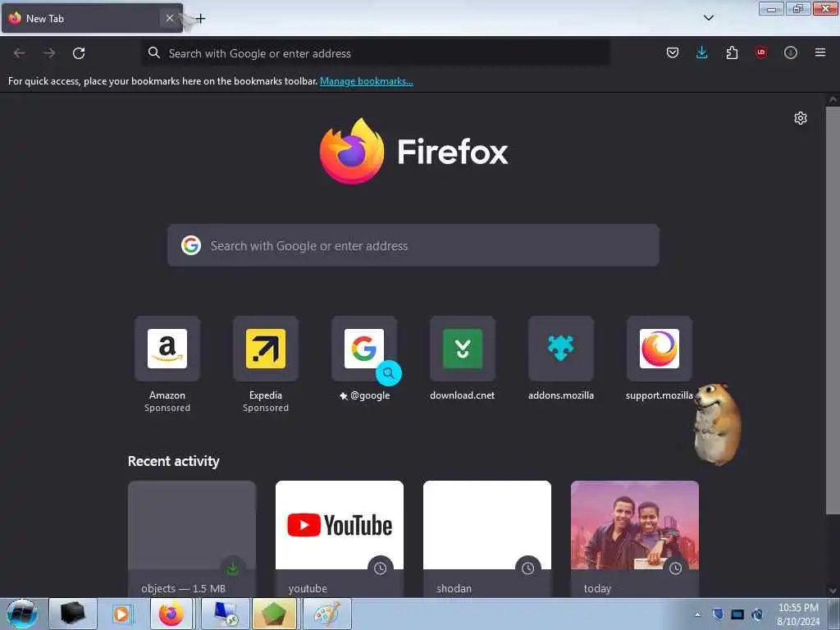This screenshot has width=840, height=630.
Task: Click the Firefox taskbar icon
Action: (x=171, y=614)
